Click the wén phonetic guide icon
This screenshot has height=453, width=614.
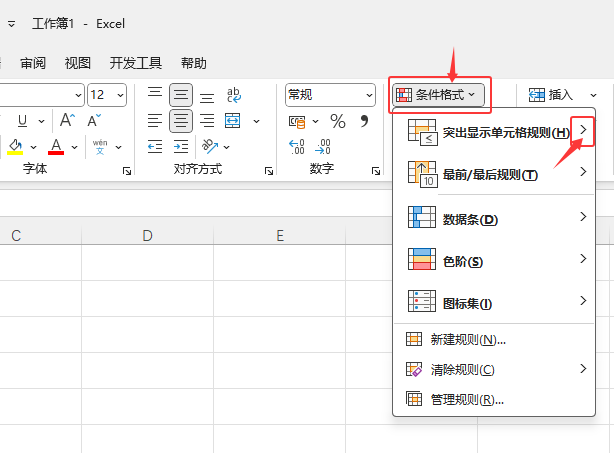click(x=100, y=147)
